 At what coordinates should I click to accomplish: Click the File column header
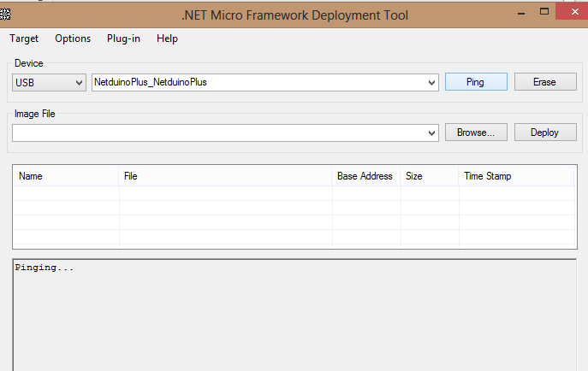[x=225, y=176]
